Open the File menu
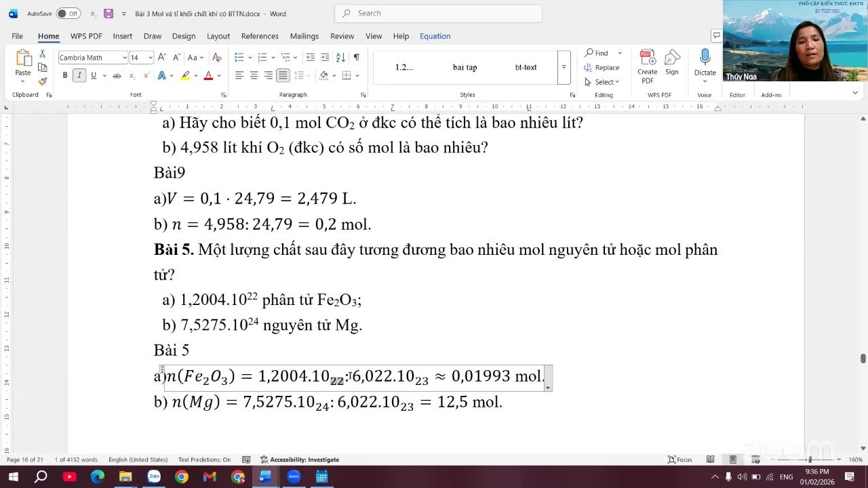868x488 pixels. click(x=17, y=36)
